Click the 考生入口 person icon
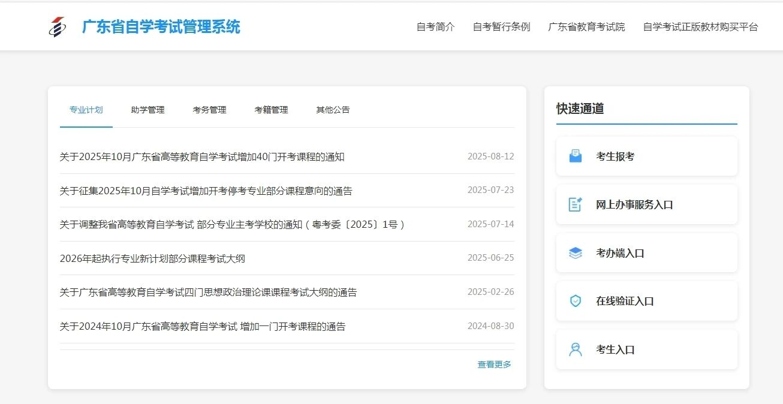The height and width of the screenshot is (404, 783). (x=575, y=350)
